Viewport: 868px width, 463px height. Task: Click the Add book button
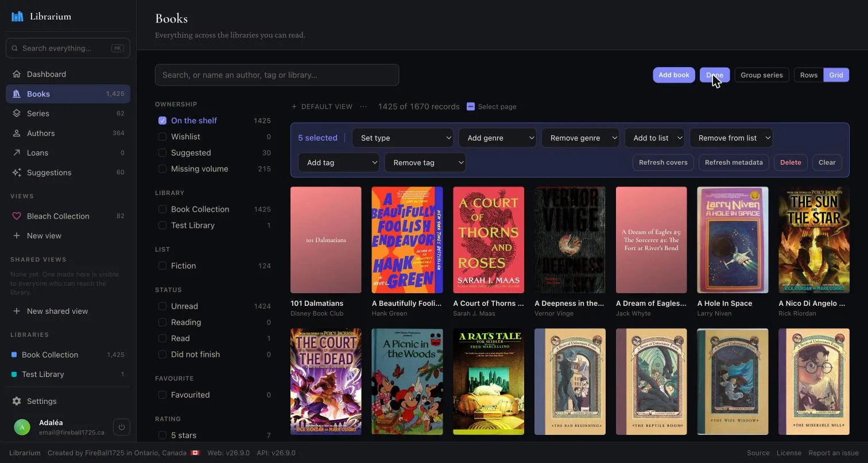pyautogui.click(x=674, y=75)
